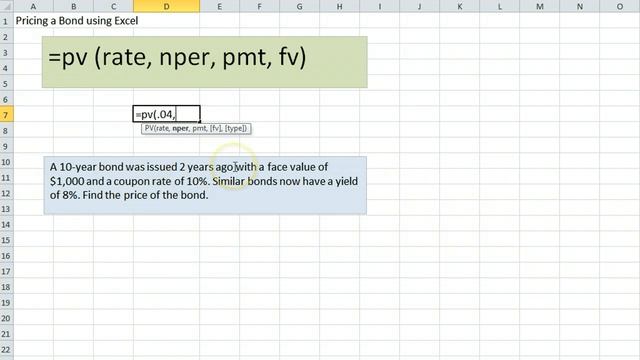Click '[fv]' argument in the PV tooltip
The image size is (640, 360).
tap(216, 128)
